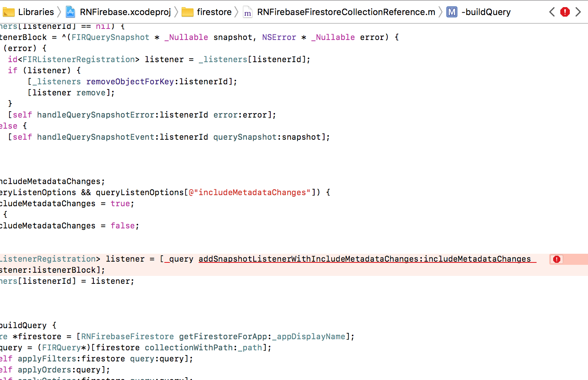Screen dimensions: 588x380
Task: Click the error octagon on the addSnapshotListener line
Action: click(x=557, y=259)
